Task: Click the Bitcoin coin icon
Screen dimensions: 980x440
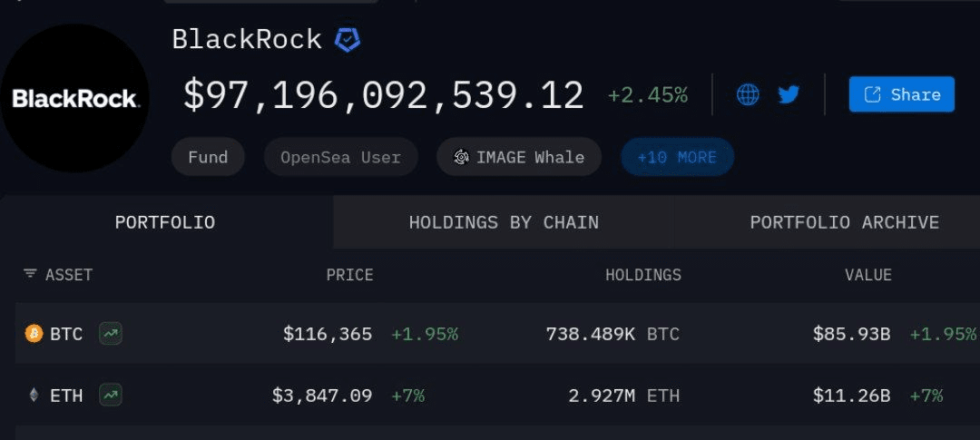Action: 34,334
